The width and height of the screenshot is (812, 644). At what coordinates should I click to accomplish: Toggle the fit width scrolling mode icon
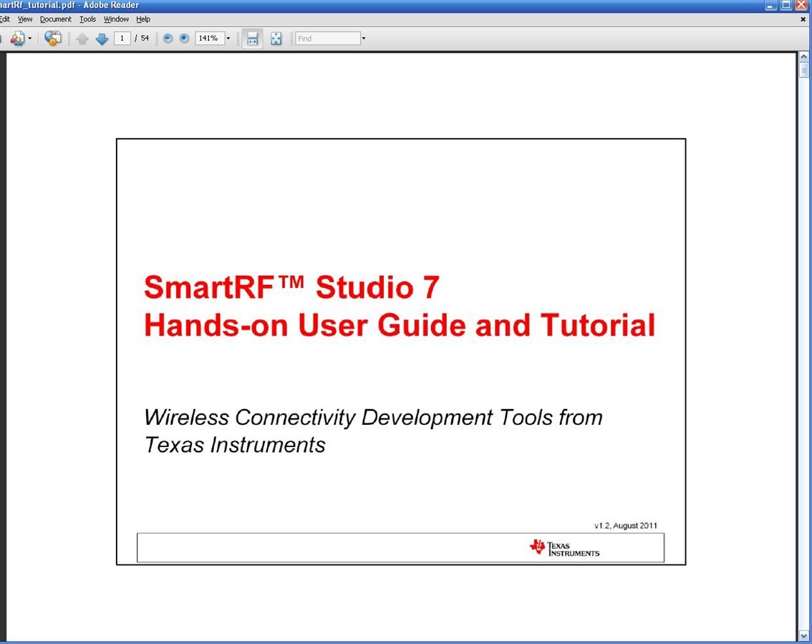[x=252, y=39]
